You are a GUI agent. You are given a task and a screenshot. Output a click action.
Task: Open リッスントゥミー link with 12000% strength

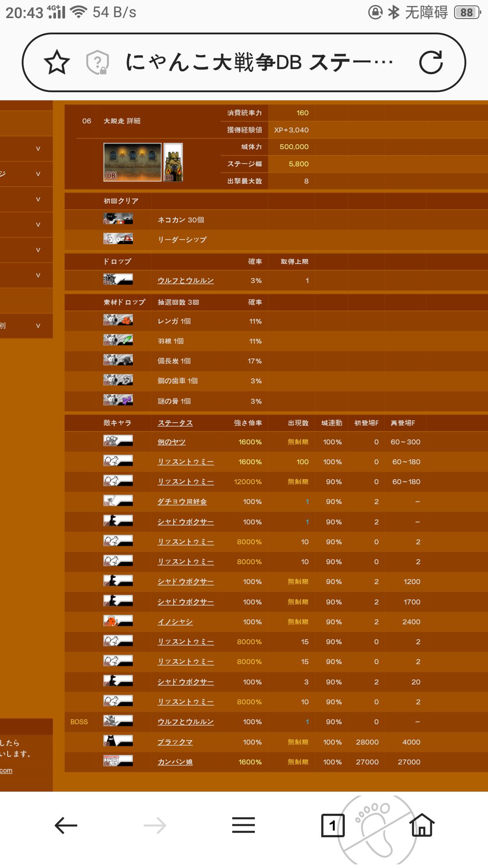coord(186,482)
